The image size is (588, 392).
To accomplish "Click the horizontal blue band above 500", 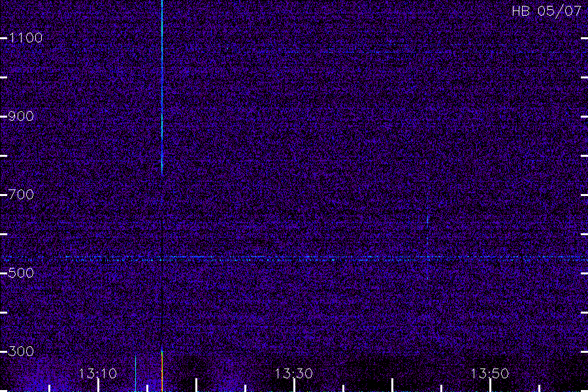I will 294,258.
